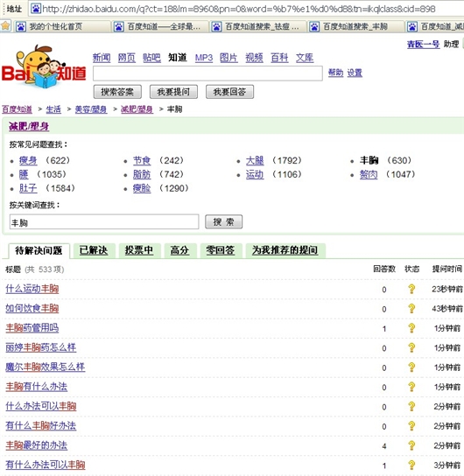Open question 有什么丰胸好办法

pyautogui.click(x=40, y=425)
